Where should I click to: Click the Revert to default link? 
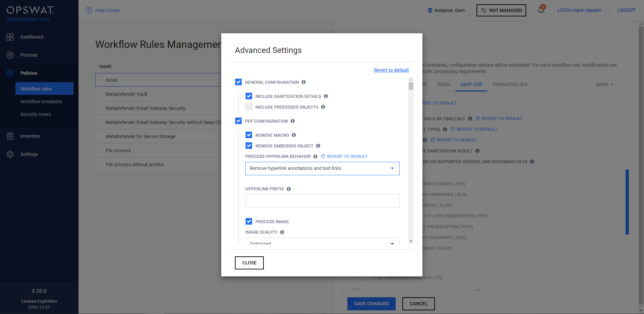391,70
